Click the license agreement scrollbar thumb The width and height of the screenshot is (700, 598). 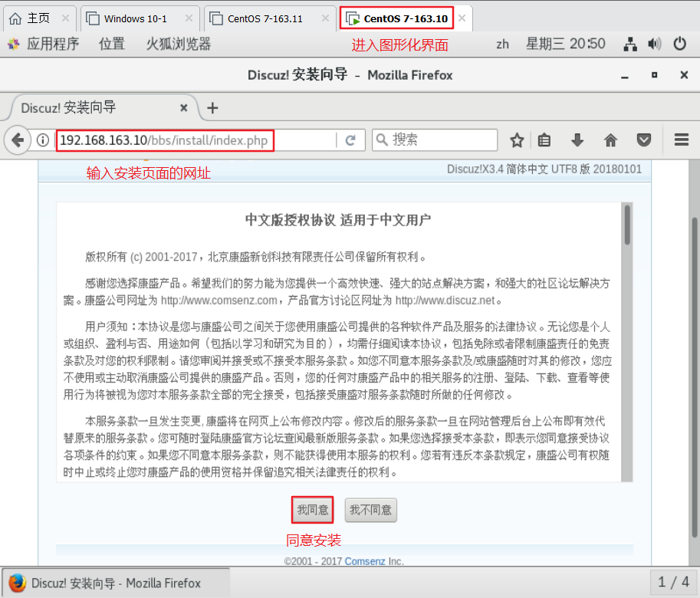click(627, 225)
